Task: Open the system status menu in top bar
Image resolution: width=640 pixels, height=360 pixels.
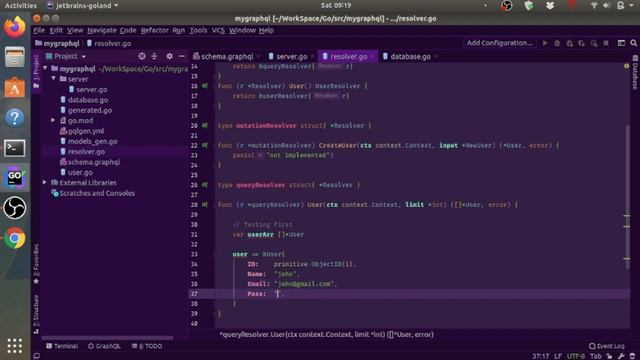Action: coord(613,6)
